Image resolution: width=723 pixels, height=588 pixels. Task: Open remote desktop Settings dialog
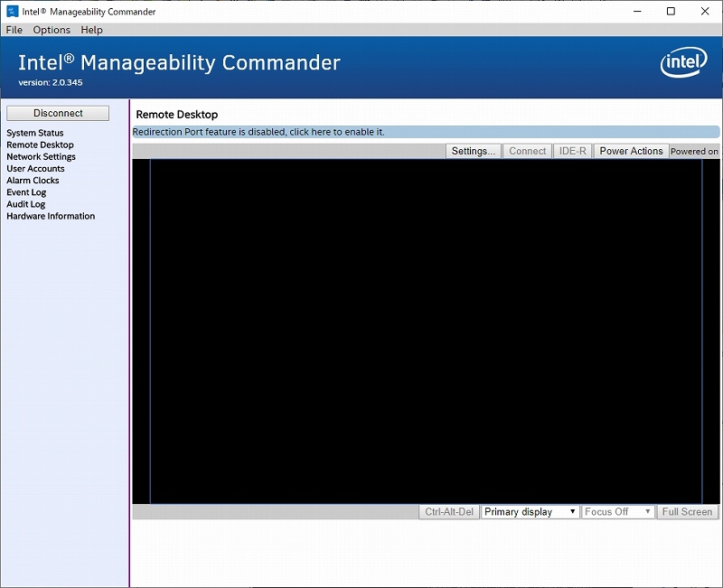[x=474, y=151]
